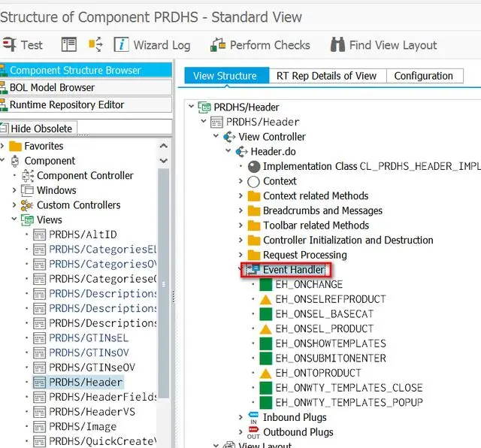Screen dimensions: 481x448
Task: Expand the Windows node
Action: (14, 190)
